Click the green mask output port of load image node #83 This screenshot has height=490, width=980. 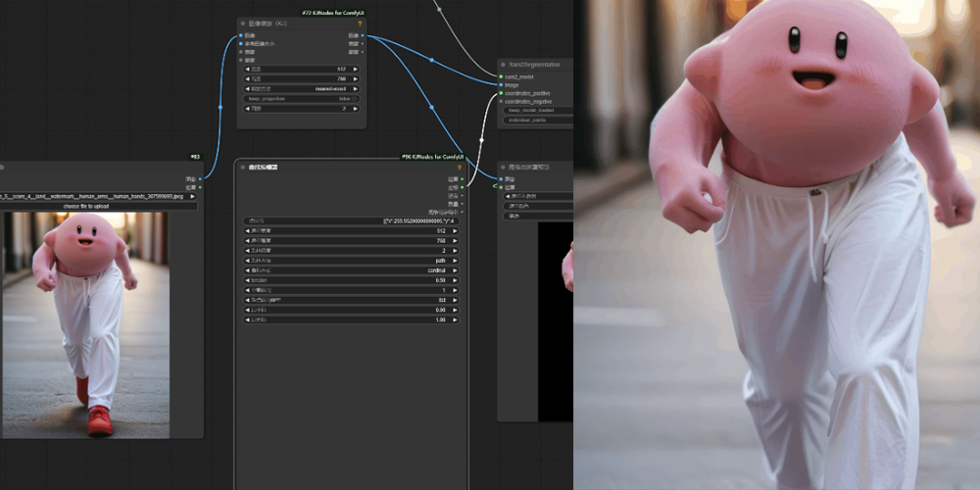point(200,187)
